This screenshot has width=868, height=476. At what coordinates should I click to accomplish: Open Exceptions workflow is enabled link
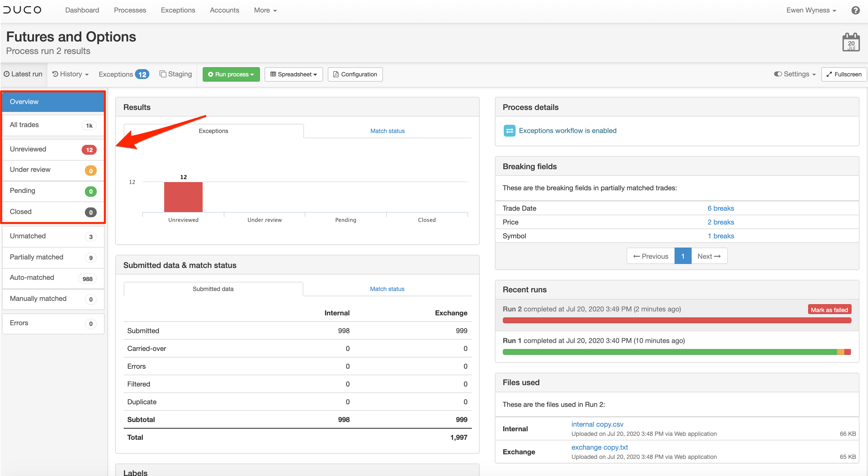(567, 130)
